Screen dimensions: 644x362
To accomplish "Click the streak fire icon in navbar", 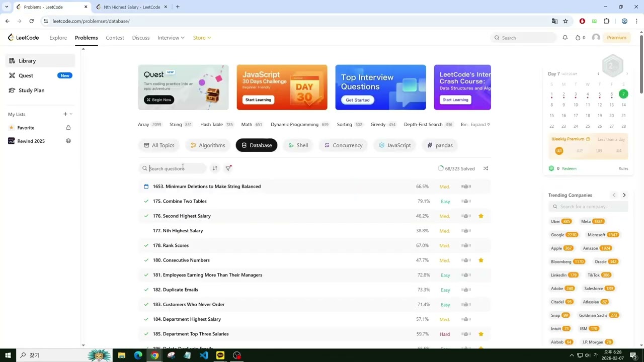I will tap(578, 38).
